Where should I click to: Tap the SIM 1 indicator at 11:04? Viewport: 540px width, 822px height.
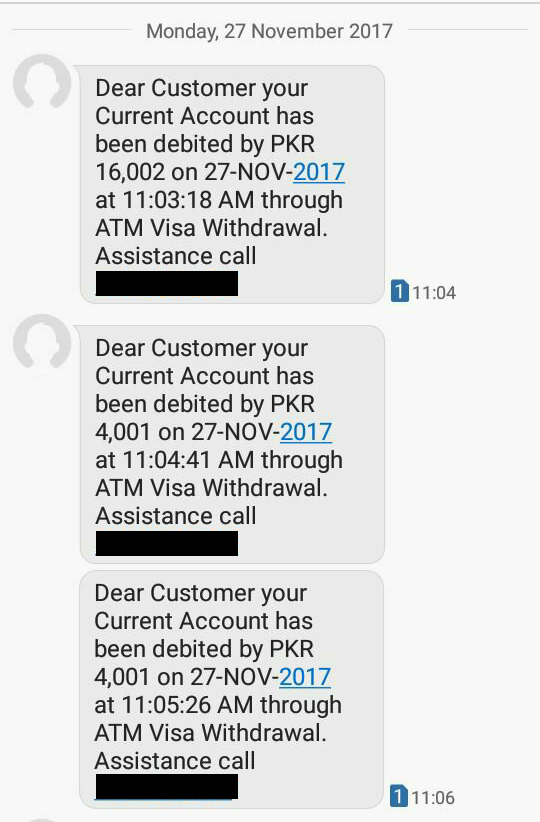point(399,291)
